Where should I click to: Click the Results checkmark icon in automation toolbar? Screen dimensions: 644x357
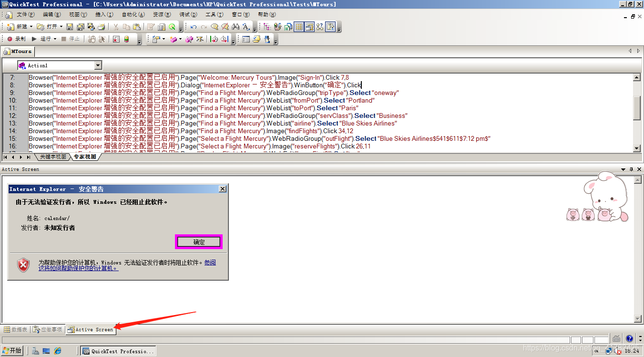(x=116, y=39)
